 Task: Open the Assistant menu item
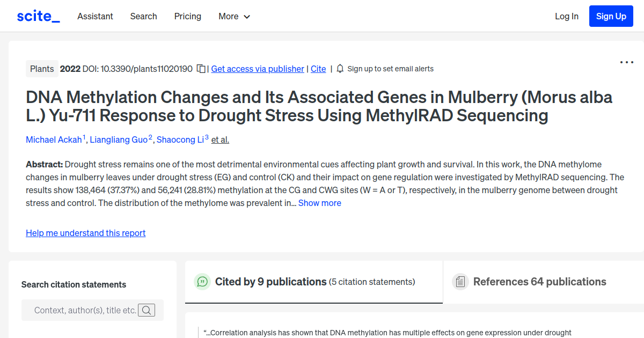[95, 17]
